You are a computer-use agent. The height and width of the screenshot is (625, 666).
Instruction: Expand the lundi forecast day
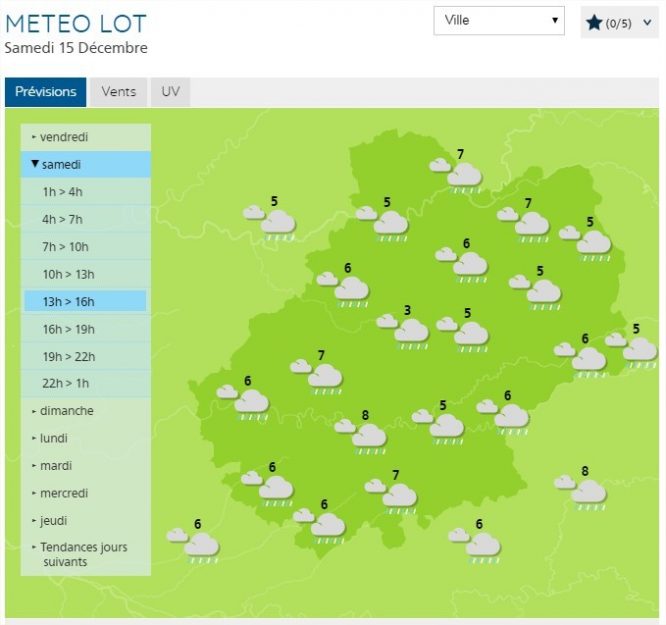(86, 438)
